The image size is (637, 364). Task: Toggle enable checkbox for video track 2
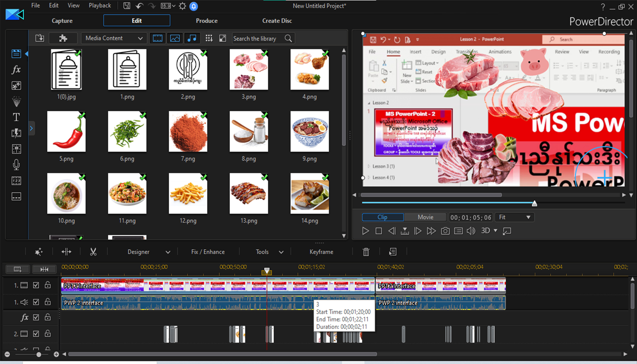coord(36,334)
